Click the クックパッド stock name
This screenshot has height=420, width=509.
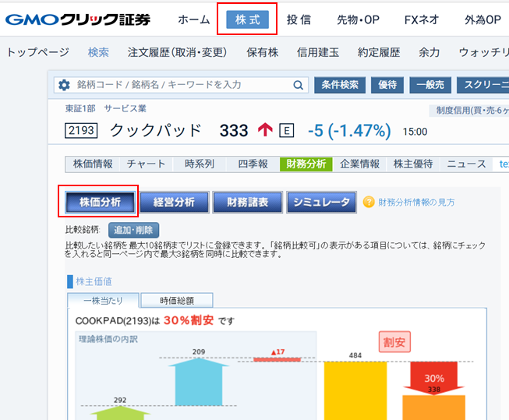pos(155,130)
